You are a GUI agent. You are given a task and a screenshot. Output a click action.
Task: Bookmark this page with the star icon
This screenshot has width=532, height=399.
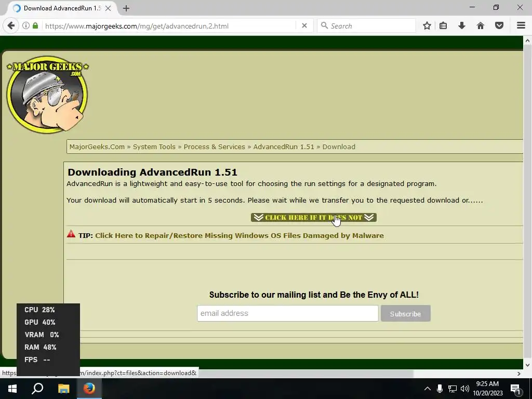click(x=427, y=26)
